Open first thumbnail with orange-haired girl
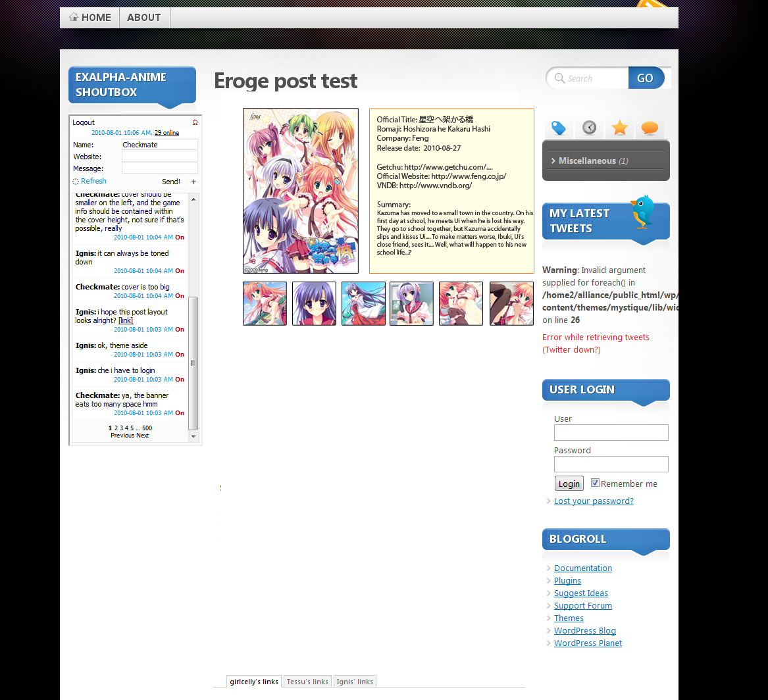 tap(265, 303)
